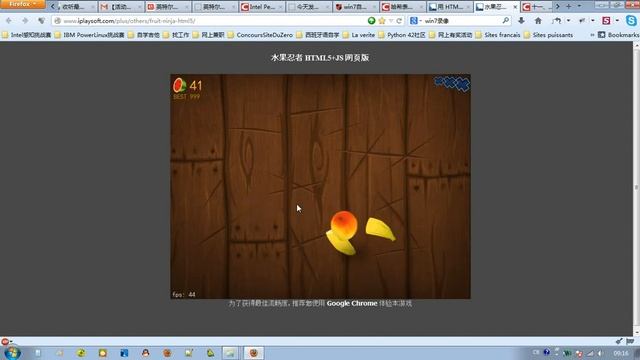Image resolution: width=640 pixels, height=360 pixels.
Task: Click the Google Chrome recommendation link
Action: (x=352, y=303)
